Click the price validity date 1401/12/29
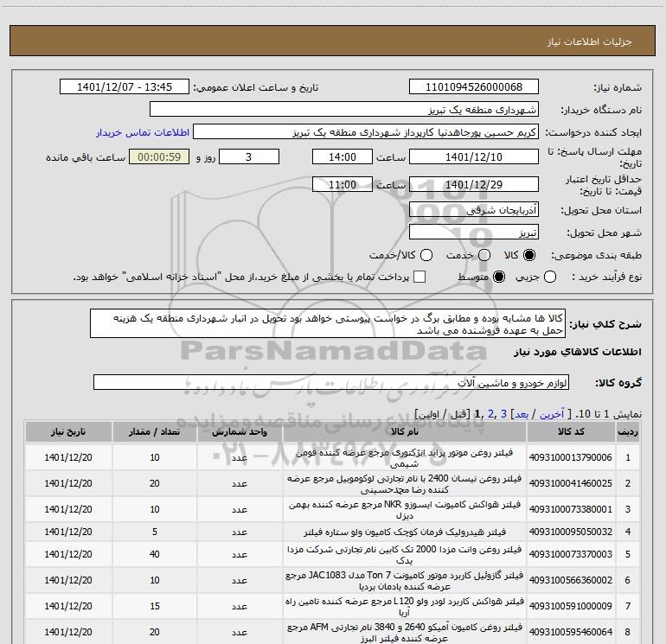The height and width of the screenshot is (644, 666). click(x=474, y=184)
